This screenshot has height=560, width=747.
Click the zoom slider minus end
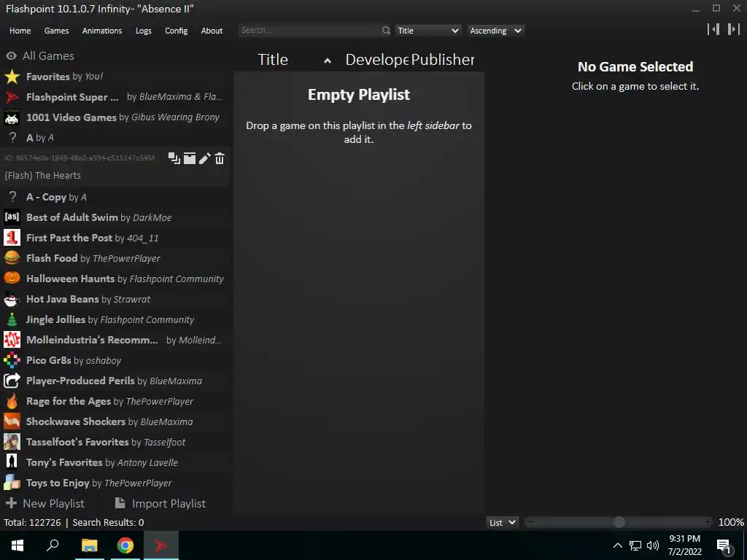pyautogui.click(x=531, y=522)
